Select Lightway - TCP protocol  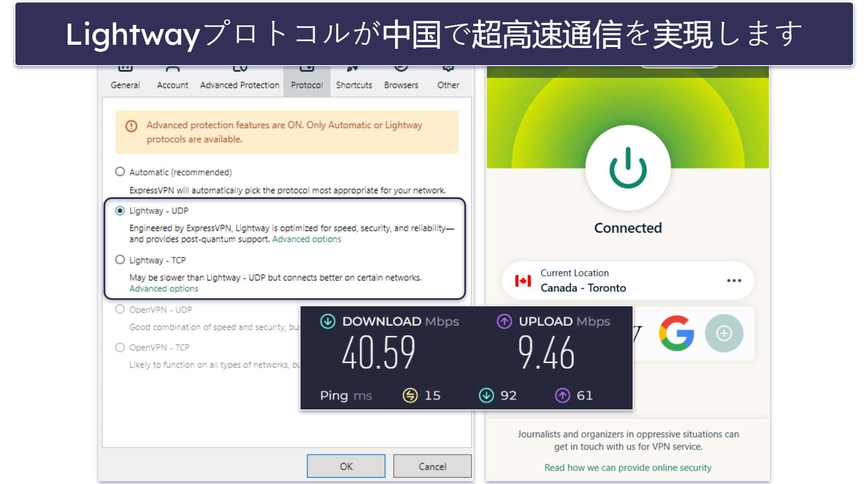[120, 260]
